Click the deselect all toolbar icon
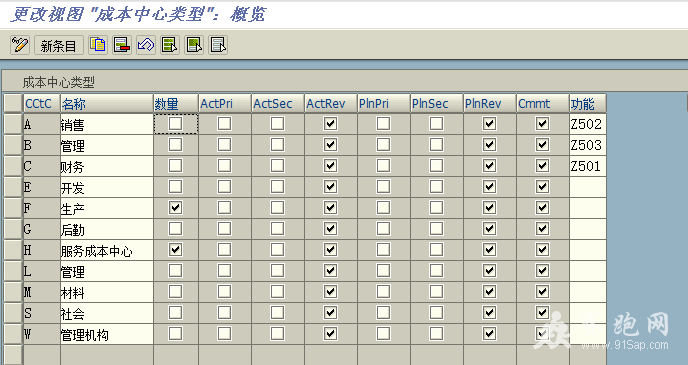This screenshot has height=365, width=688. [218, 45]
